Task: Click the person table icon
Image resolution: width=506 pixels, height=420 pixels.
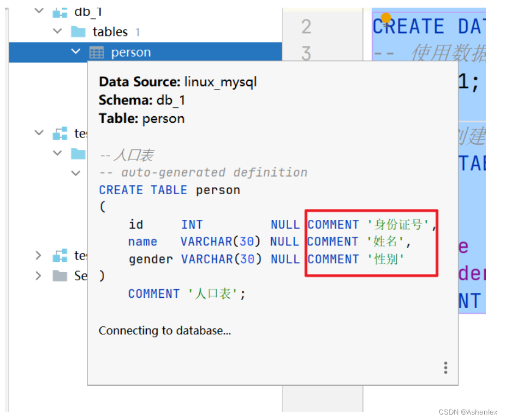Action: pyautogui.click(x=97, y=52)
